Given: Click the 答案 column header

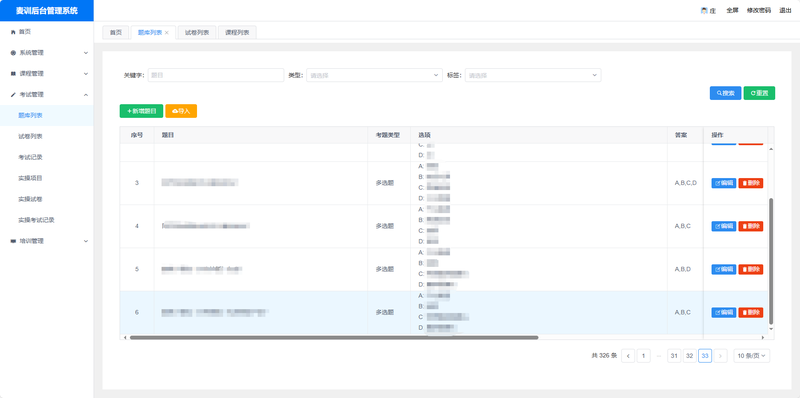Looking at the screenshot, I should (685, 135).
